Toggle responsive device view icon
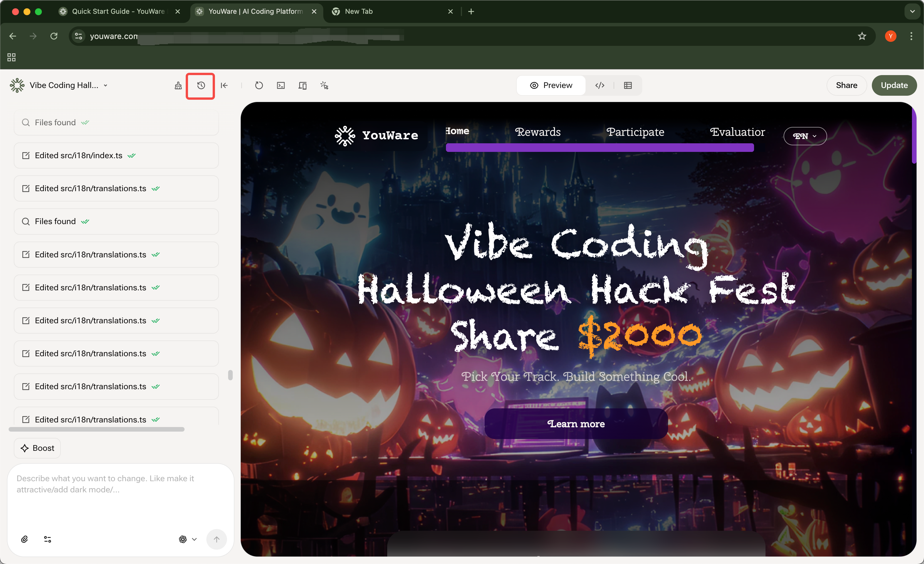Screen dimensions: 924x564 click(x=302, y=85)
